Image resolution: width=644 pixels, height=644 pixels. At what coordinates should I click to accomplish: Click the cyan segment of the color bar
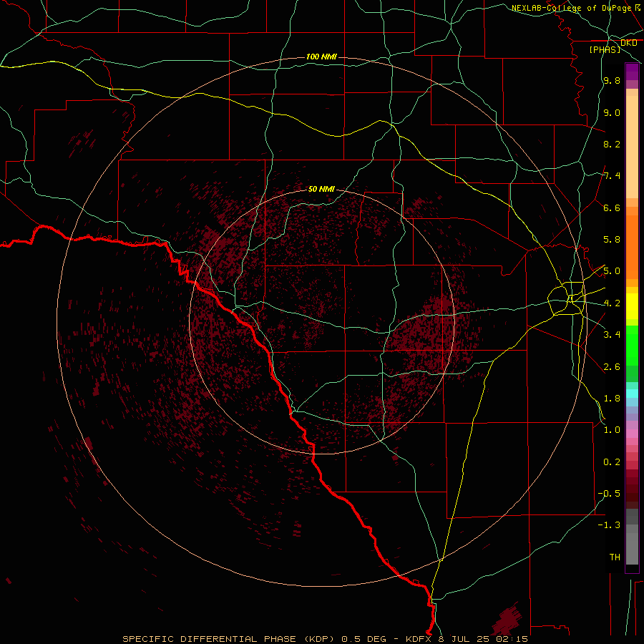point(632,394)
